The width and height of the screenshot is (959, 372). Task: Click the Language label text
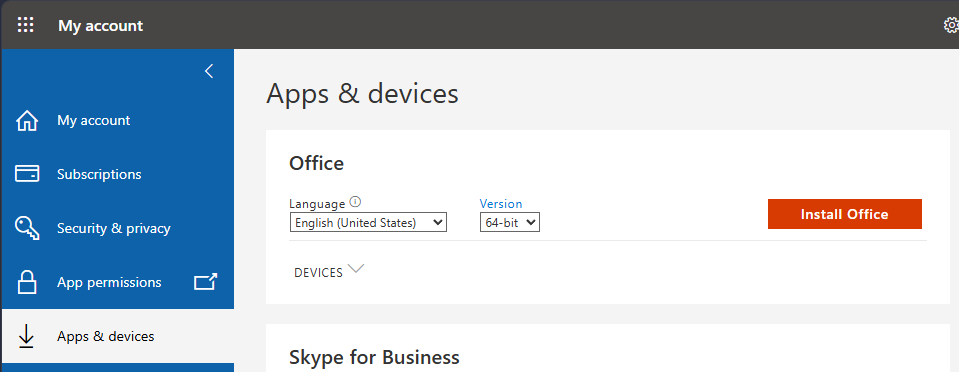tap(317, 204)
